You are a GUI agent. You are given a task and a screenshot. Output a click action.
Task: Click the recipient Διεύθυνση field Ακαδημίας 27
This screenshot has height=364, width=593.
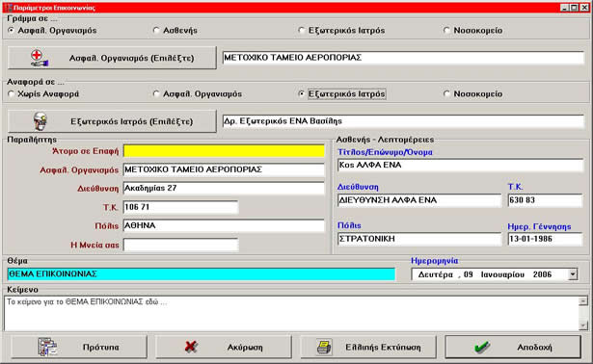tap(224, 188)
